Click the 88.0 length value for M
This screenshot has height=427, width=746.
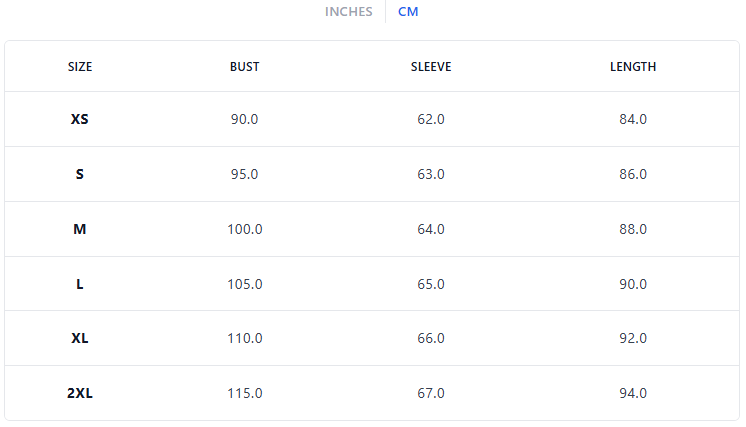point(633,229)
